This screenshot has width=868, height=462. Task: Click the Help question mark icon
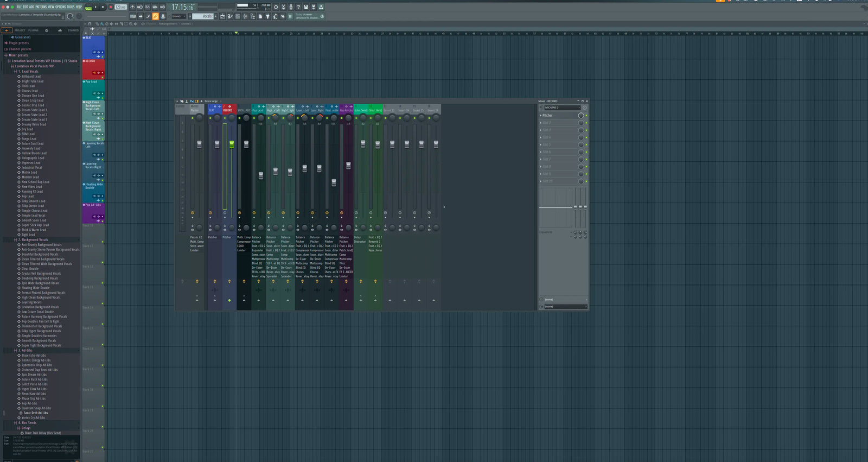coord(298,7)
